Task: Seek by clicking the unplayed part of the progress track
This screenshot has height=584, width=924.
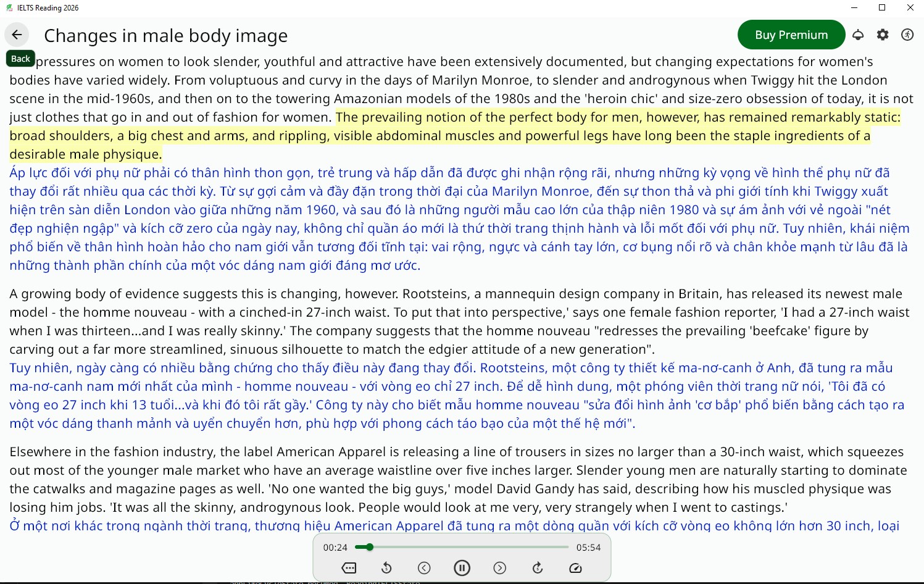Action: 470,547
